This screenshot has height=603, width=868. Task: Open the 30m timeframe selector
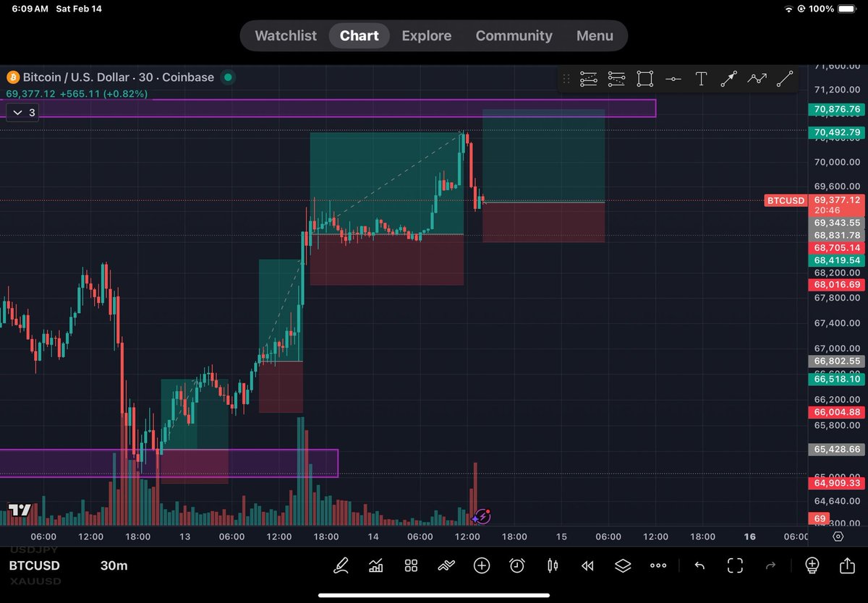pos(114,565)
